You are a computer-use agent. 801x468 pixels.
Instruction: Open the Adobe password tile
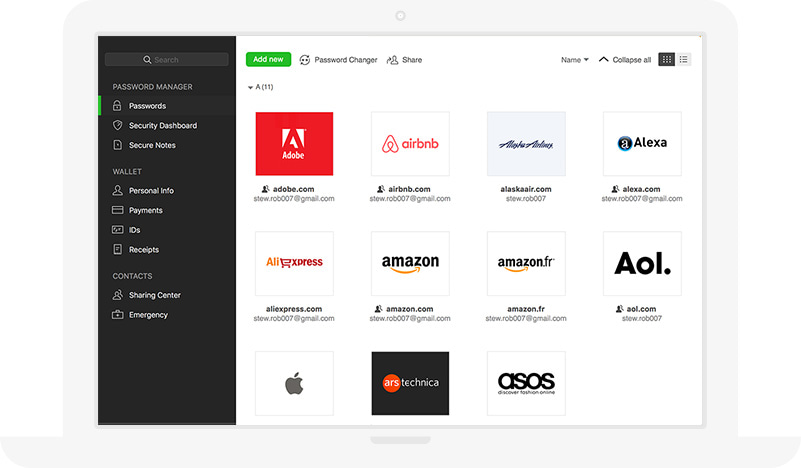coord(294,144)
